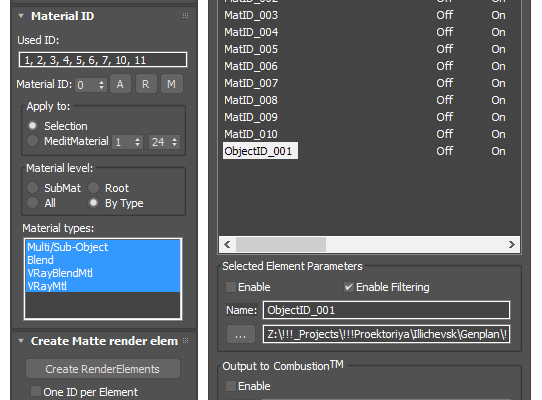542x400 pixels.
Task: Click the R button beside Material ID
Action: tap(146, 84)
